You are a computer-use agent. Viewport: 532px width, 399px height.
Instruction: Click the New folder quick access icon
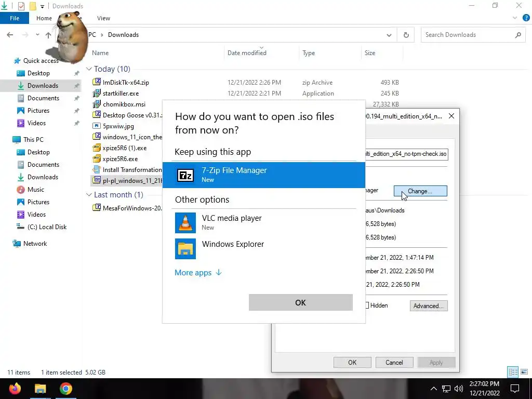[x=33, y=6]
